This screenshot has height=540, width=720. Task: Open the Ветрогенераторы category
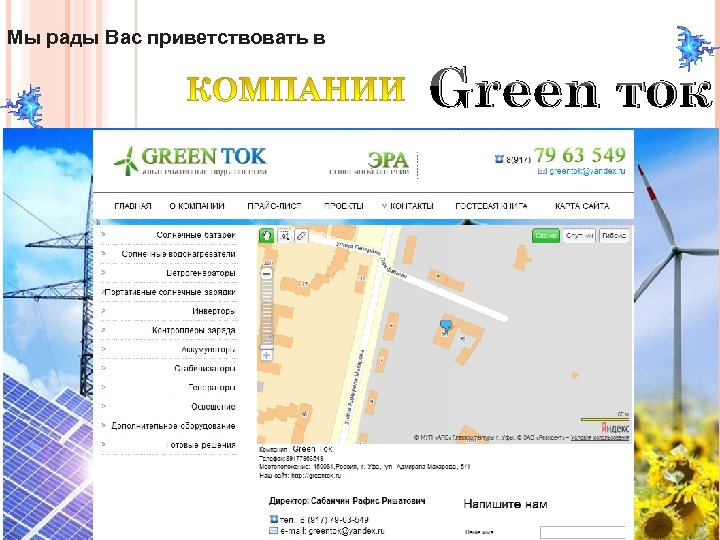(201, 273)
